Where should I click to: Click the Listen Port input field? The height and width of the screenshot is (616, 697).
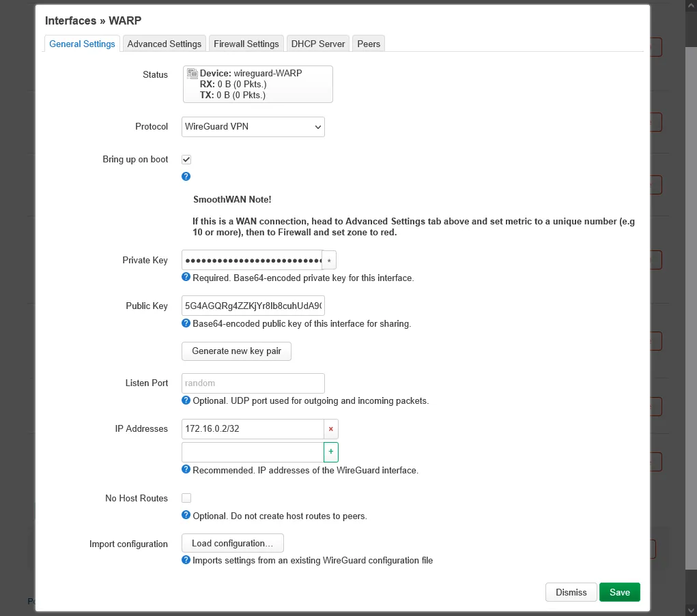coord(253,383)
